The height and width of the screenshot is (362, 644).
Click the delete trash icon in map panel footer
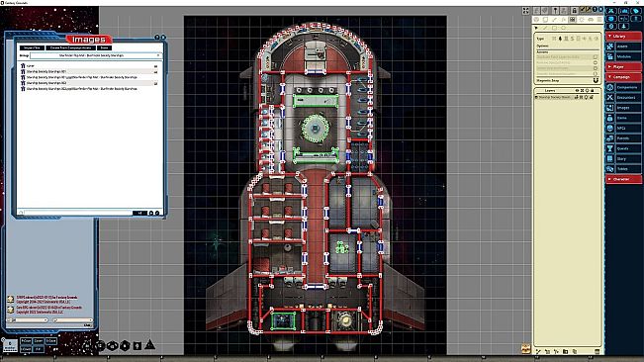click(598, 351)
